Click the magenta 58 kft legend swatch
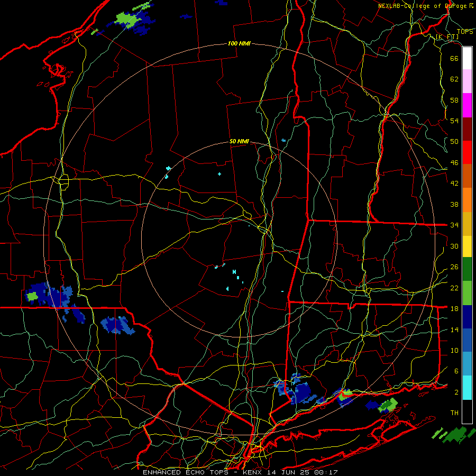The width and height of the screenshot is (476, 476). coord(467,105)
